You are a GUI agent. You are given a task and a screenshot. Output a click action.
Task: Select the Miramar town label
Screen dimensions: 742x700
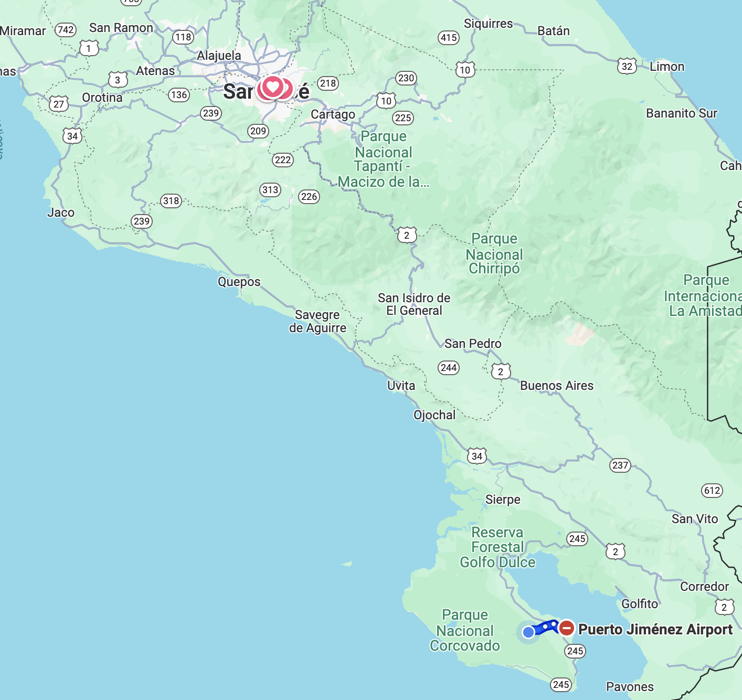pyautogui.click(x=23, y=31)
